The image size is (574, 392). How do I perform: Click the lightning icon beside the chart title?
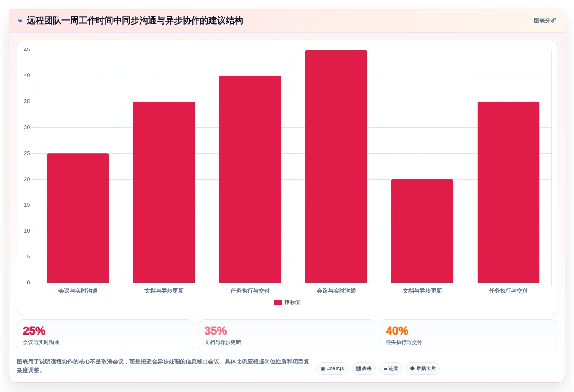pos(20,21)
